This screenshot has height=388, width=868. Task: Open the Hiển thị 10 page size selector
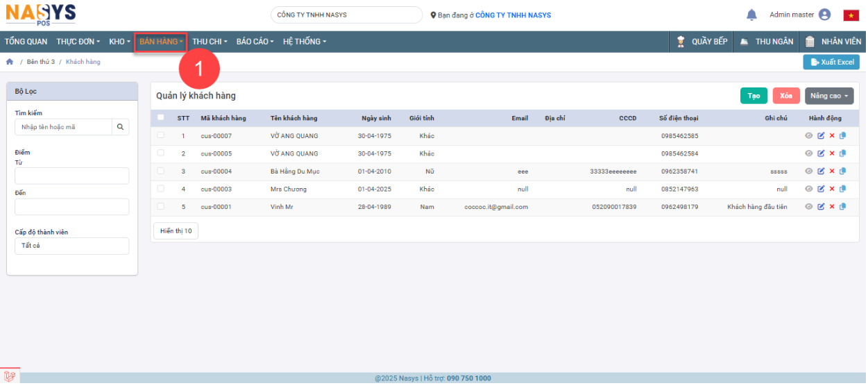coord(176,231)
